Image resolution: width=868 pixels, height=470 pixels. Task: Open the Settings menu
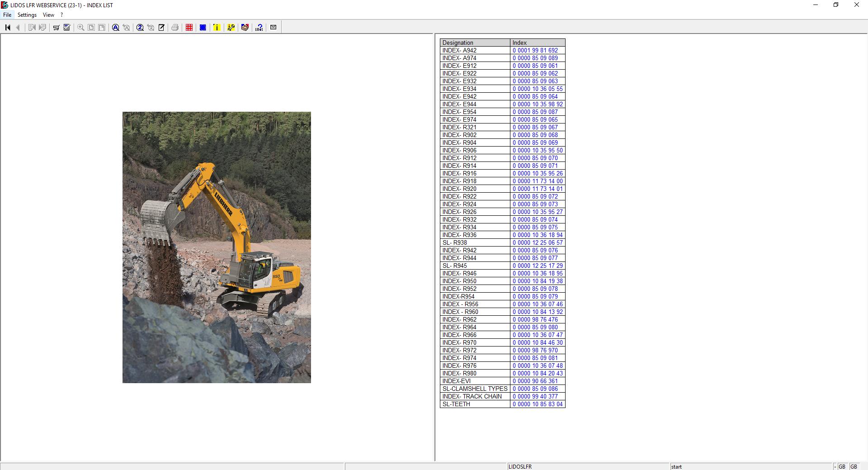point(27,14)
